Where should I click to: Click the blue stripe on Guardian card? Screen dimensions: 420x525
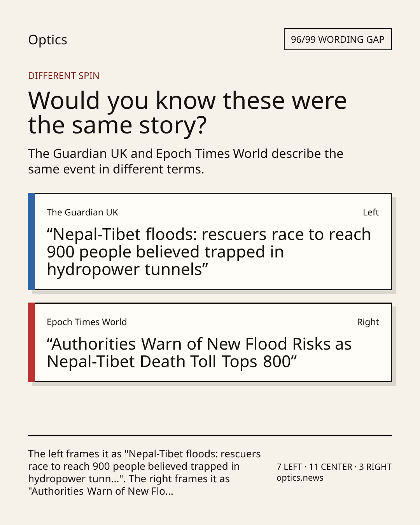coord(31,241)
